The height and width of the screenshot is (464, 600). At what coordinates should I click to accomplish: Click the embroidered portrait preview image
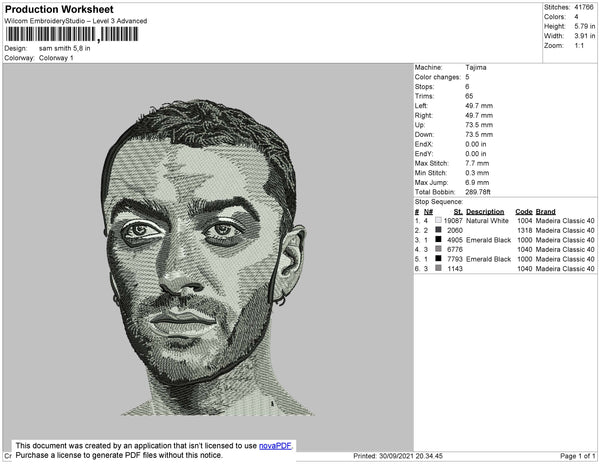pyautogui.click(x=206, y=257)
